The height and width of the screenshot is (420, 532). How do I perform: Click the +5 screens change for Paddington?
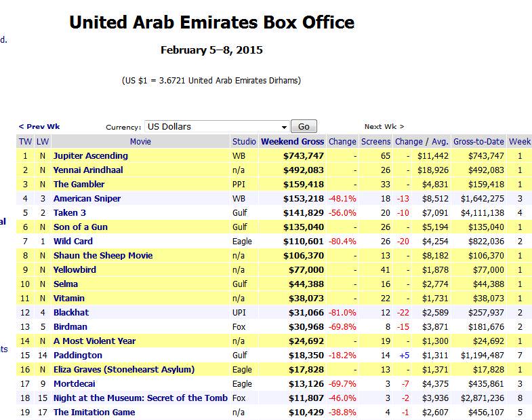pos(405,356)
